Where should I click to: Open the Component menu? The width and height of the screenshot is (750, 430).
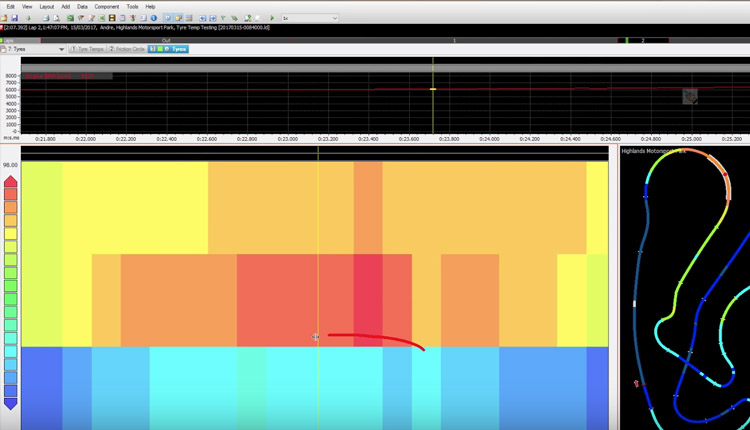point(106,6)
